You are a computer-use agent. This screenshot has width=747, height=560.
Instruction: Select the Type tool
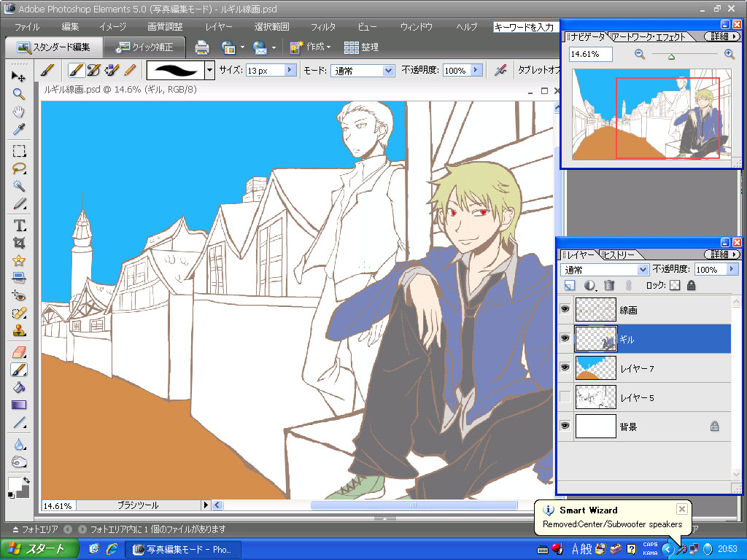(x=18, y=225)
